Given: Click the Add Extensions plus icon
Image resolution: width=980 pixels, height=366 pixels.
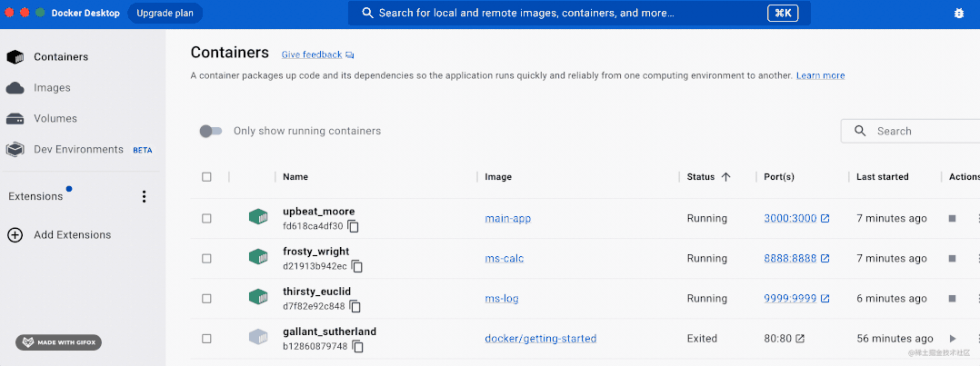Looking at the screenshot, I should tap(15, 235).
